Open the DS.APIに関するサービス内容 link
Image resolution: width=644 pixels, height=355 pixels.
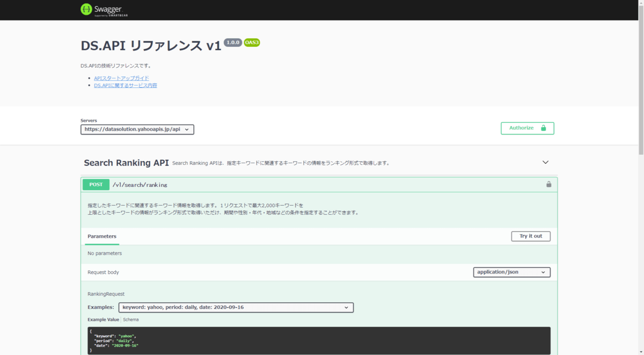click(126, 85)
